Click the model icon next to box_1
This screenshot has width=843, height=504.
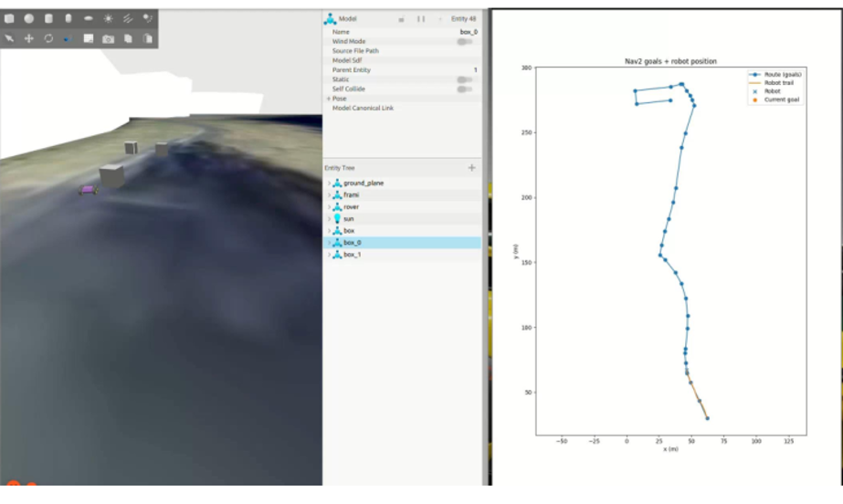[337, 255]
